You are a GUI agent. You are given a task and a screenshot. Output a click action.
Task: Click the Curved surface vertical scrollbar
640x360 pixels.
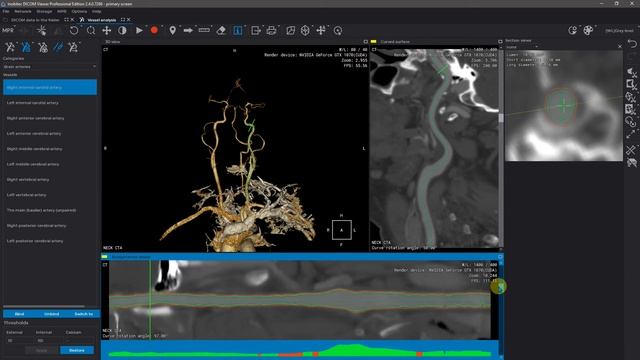tap(501, 118)
